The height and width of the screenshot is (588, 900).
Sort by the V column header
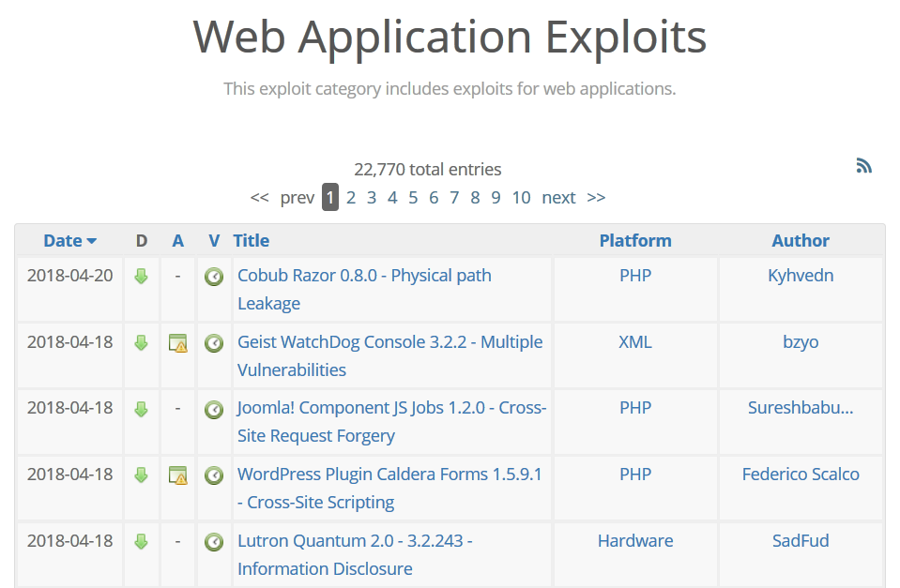(x=214, y=240)
